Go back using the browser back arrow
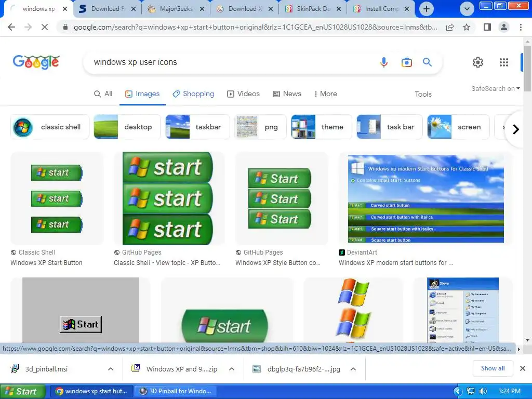This screenshot has width=532, height=399. point(11,27)
